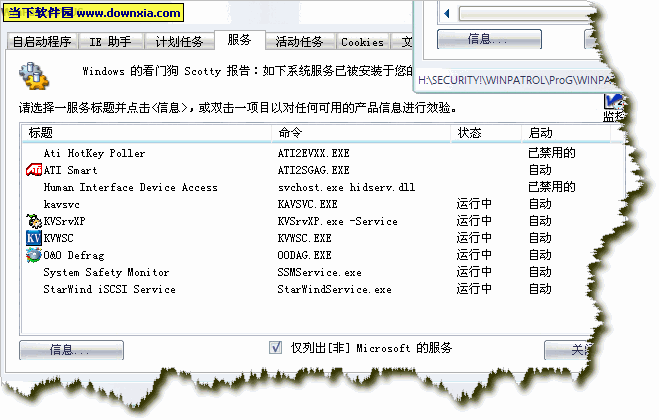
Task: Click the SSMService.exe command cell
Action: click(319, 272)
